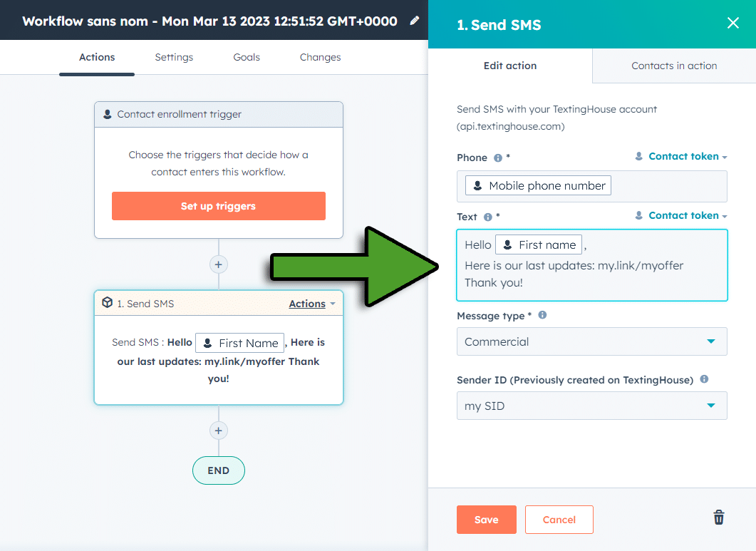Expand the Sender ID my SID dropdown
756x551 pixels.
click(591, 406)
